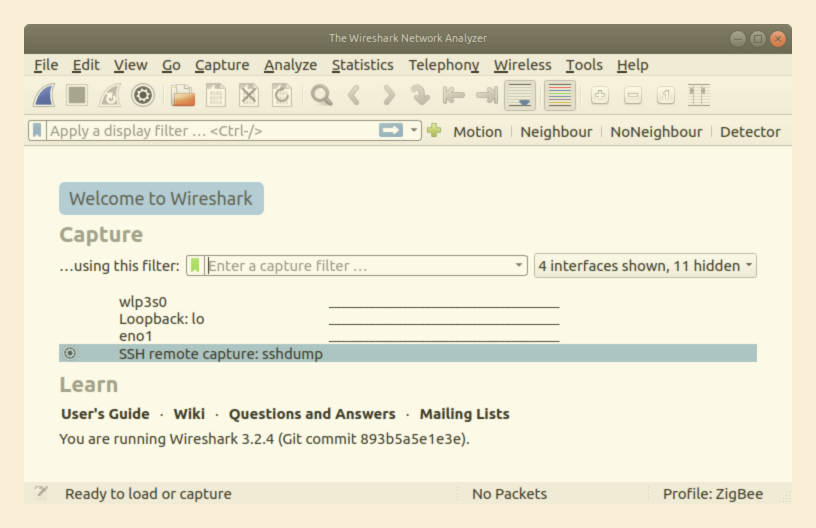Open the Wireless menu
The image size is (816, 528).
click(x=522, y=65)
